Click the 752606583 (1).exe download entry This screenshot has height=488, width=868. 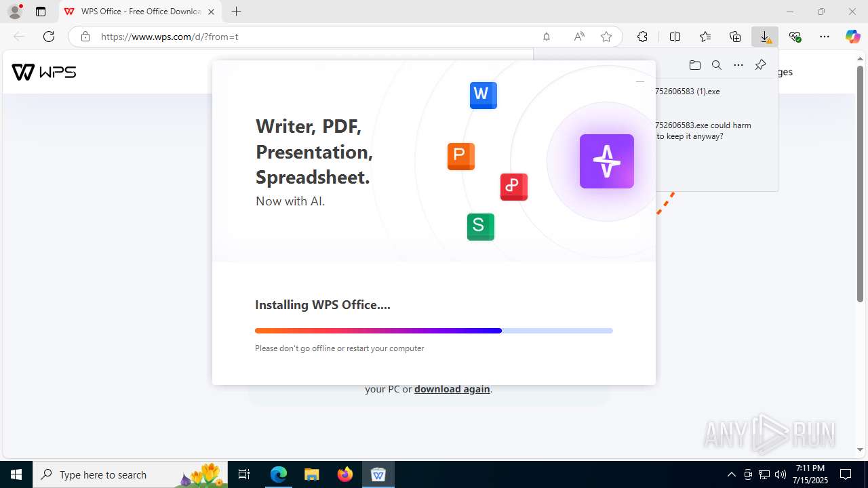pyautogui.click(x=688, y=91)
